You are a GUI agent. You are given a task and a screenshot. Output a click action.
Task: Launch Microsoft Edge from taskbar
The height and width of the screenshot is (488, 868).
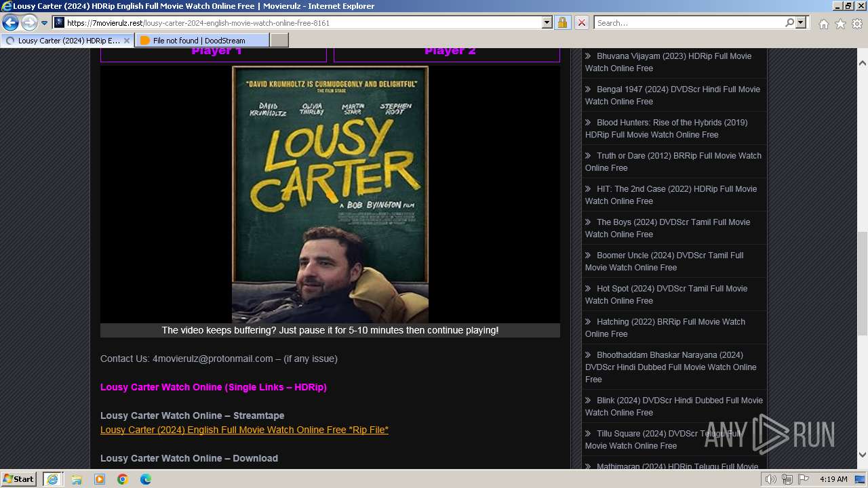point(146,479)
